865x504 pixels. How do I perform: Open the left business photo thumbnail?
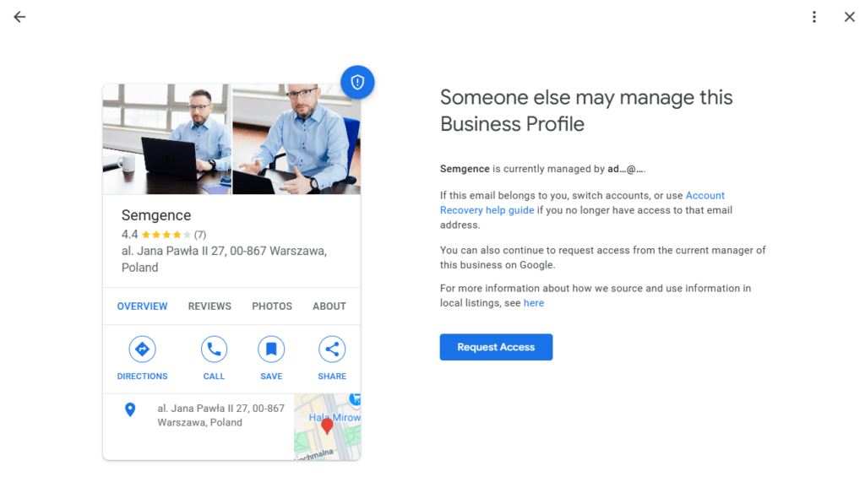pos(166,139)
